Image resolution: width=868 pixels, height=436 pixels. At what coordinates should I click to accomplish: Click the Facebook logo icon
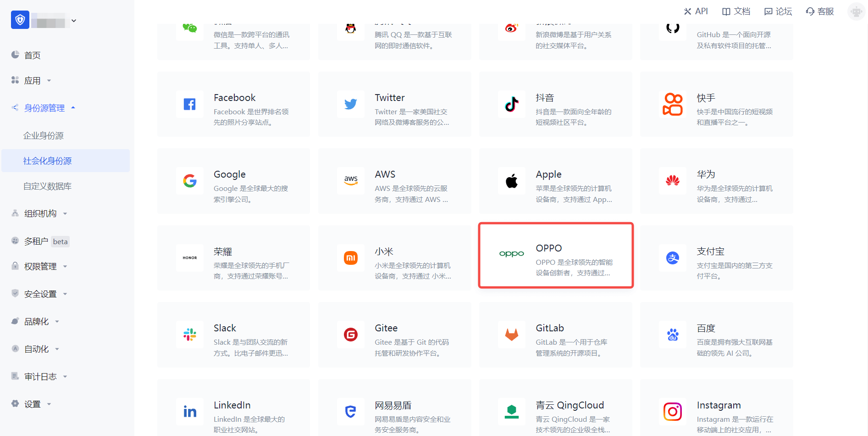coord(189,104)
